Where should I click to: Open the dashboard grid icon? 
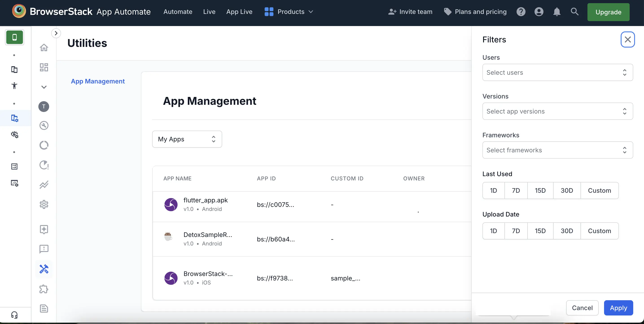44,67
